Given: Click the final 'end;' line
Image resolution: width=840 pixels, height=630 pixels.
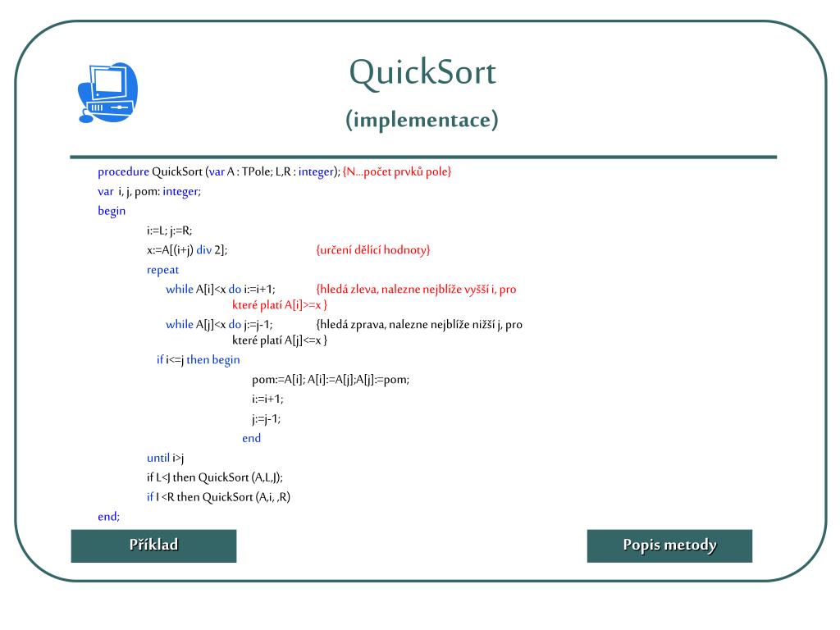Looking at the screenshot, I should coord(109,517).
